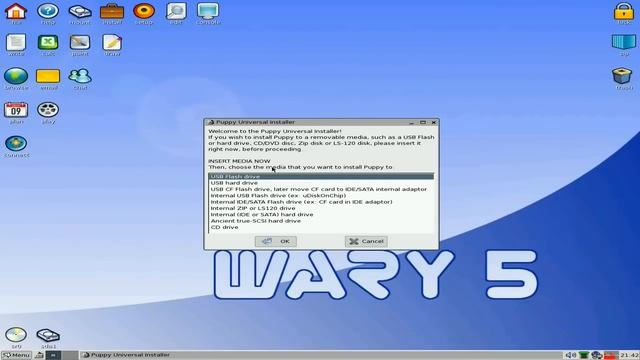Open the help desktop icon
640x360 pixels.
(48, 11)
